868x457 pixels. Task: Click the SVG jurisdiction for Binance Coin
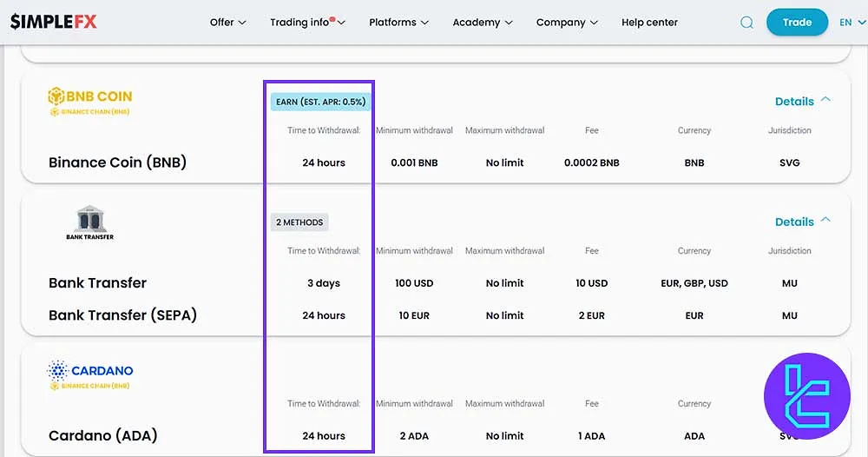point(789,162)
